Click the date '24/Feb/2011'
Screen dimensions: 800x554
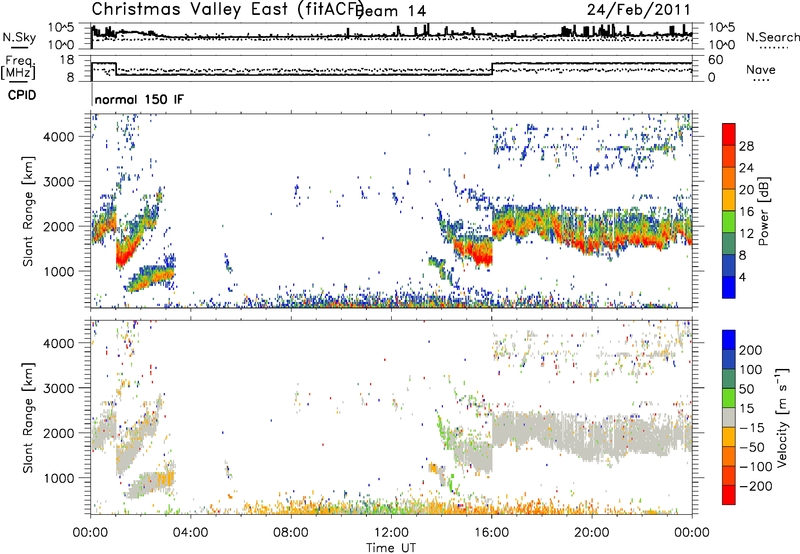coord(639,10)
